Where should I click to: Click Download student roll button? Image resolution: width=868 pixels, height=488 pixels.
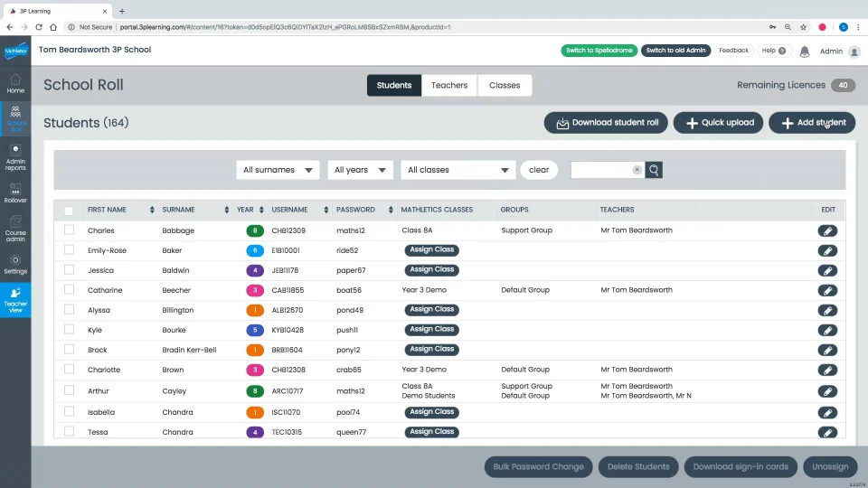click(x=606, y=123)
